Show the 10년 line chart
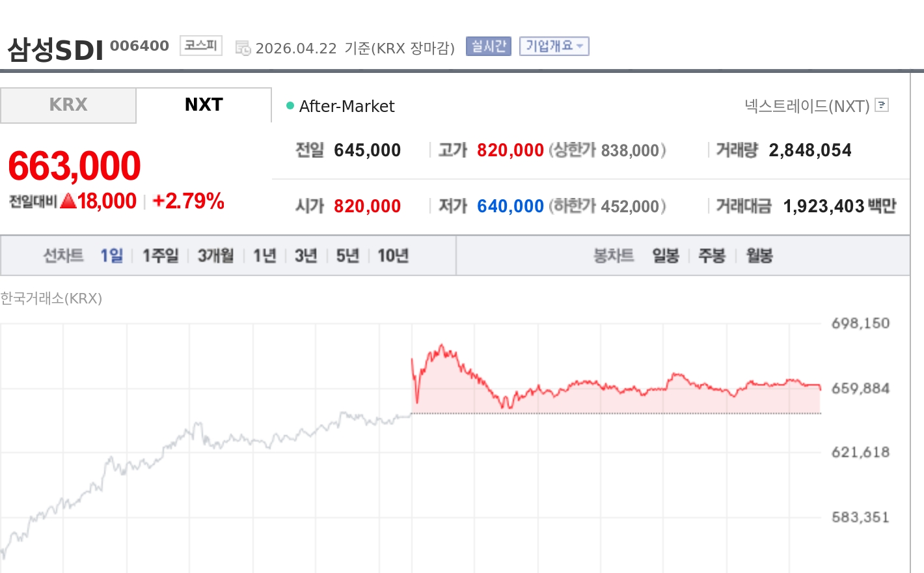The image size is (924, 573). point(393,255)
